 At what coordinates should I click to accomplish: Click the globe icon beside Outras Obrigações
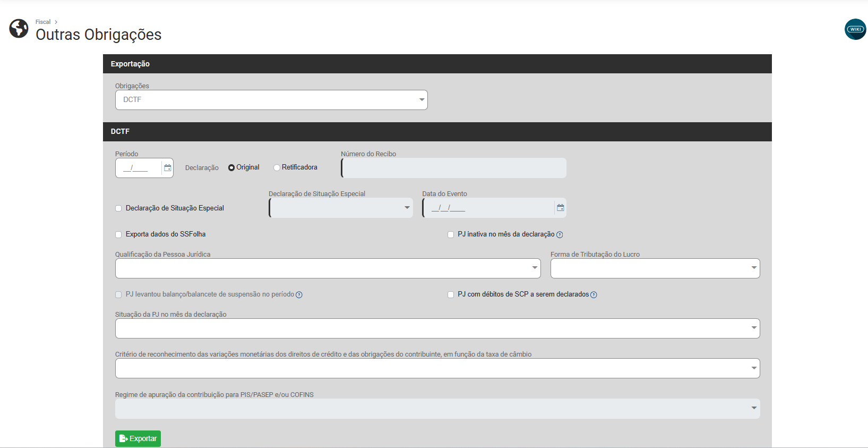click(19, 29)
